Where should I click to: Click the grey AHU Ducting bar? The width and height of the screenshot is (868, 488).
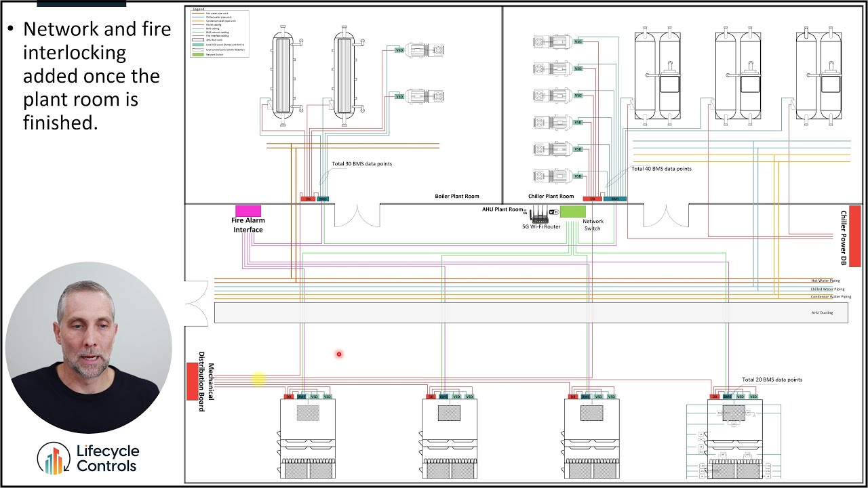pos(531,312)
